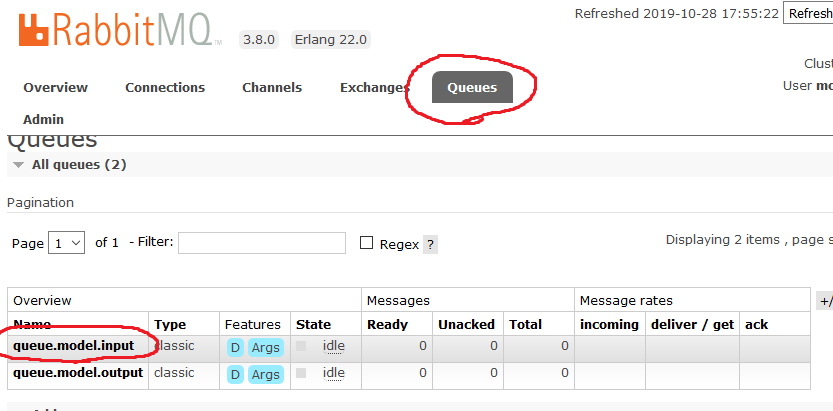Open the Admin tab
This screenshot has height=411, width=833.
coord(44,119)
